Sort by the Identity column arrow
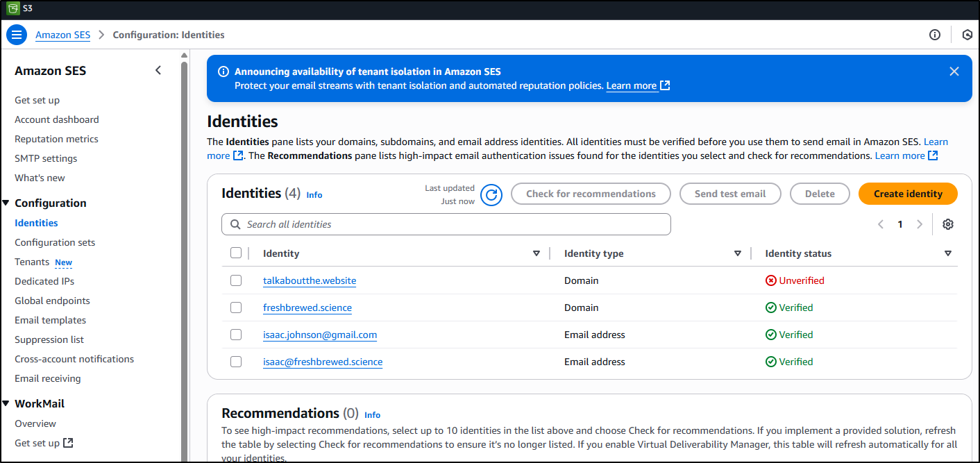 click(x=536, y=253)
